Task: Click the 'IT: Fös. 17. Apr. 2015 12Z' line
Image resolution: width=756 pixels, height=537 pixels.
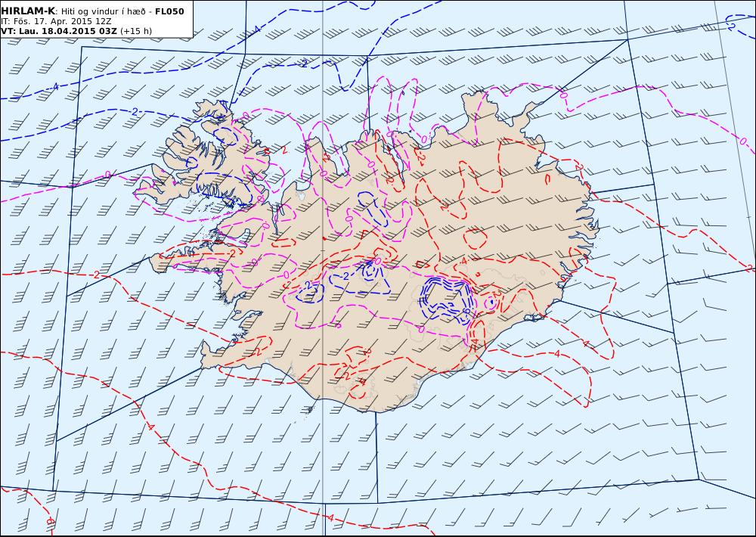Action: 57,22
